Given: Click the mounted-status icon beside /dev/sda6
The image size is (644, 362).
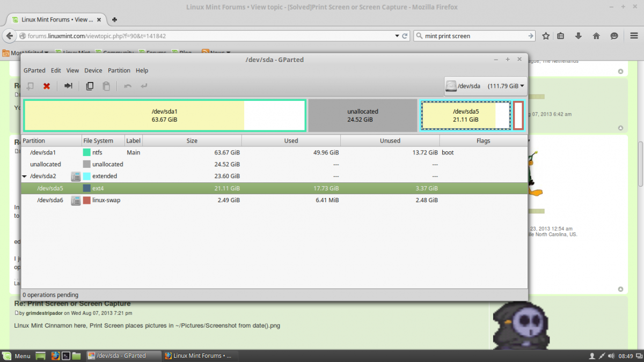Looking at the screenshot, I should [76, 200].
